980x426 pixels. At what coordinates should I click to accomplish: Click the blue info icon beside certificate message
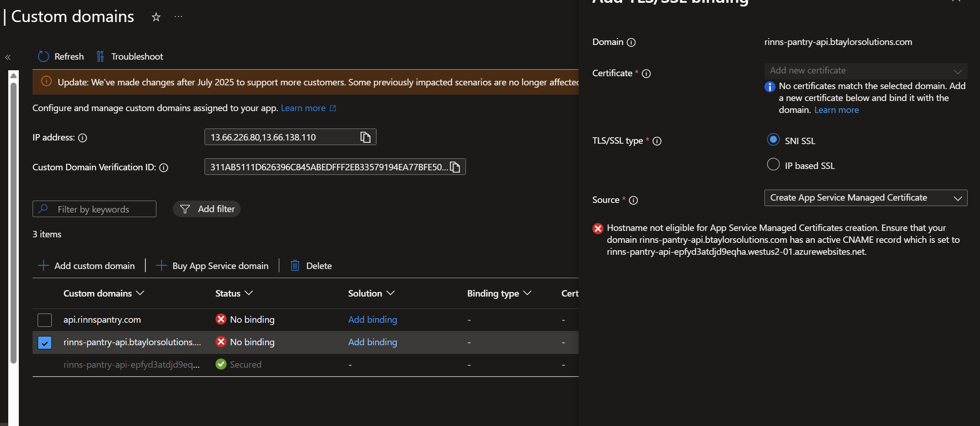click(x=770, y=87)
